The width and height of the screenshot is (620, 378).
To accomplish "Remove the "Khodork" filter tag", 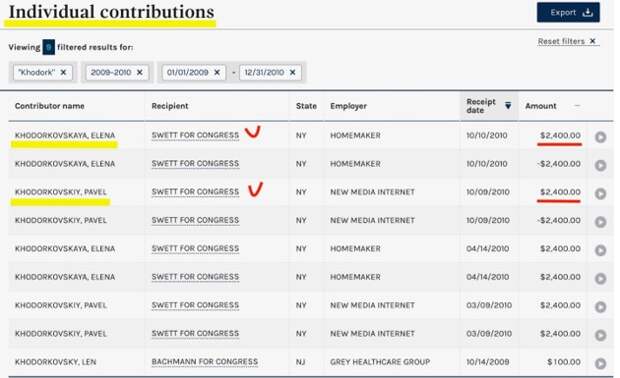I will tap(63, 72).
